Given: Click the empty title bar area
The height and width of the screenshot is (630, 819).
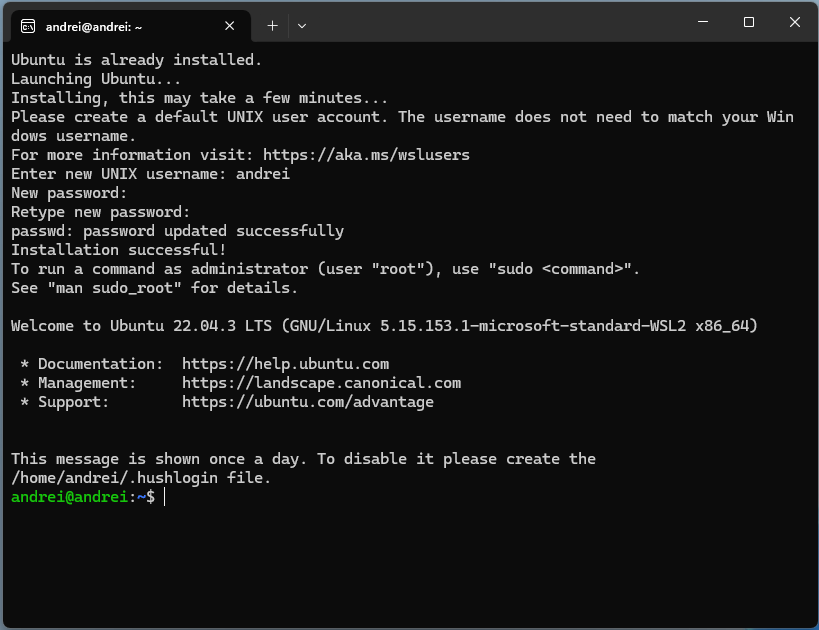Looking at the screenshot, I should 496,24.
